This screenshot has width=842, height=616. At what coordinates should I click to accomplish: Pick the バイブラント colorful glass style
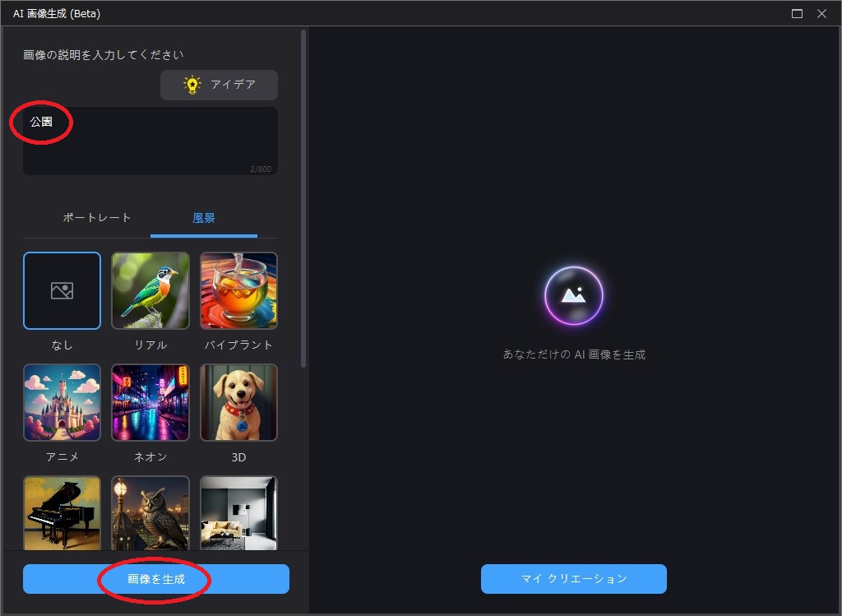coord(238,290)
